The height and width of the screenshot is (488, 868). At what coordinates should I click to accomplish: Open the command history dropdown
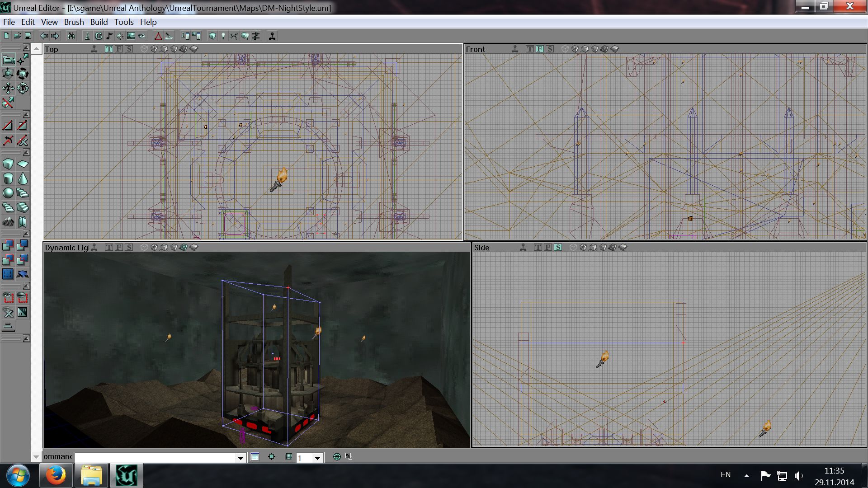(241, 458)
